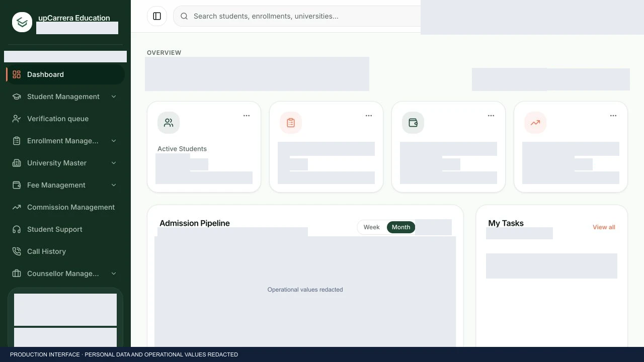The image size is (644, 362).
Task: Click the trending arrow icon on the fourth stat card
Action: [x=535, y=123]
